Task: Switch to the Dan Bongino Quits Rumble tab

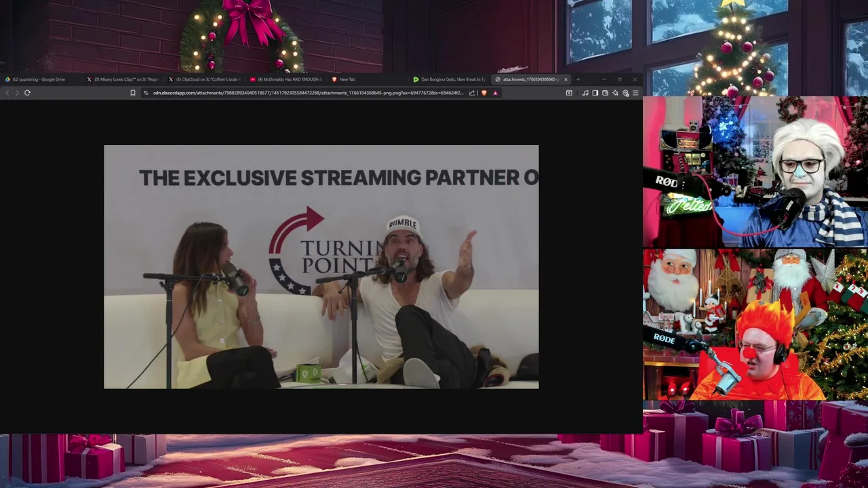Action: [x=450, y=79]
